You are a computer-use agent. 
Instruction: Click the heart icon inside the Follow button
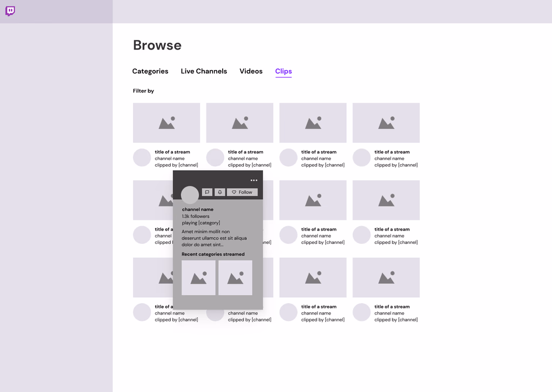pyautogui.click(x=234, y=192)
